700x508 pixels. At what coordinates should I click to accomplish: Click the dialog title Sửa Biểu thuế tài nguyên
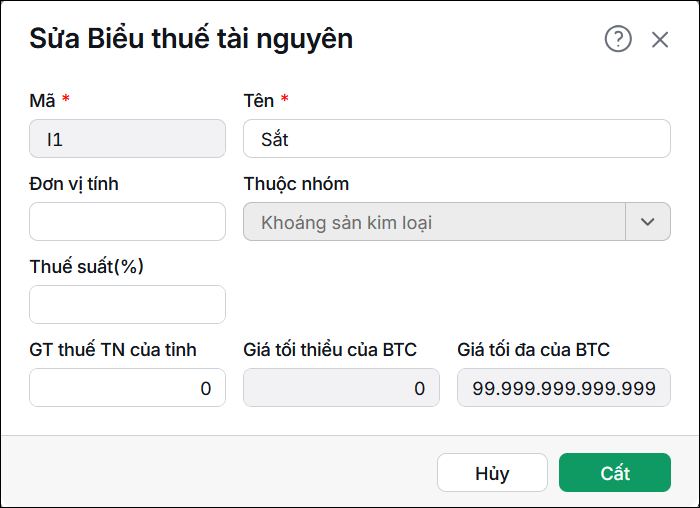tap(191, 39)
